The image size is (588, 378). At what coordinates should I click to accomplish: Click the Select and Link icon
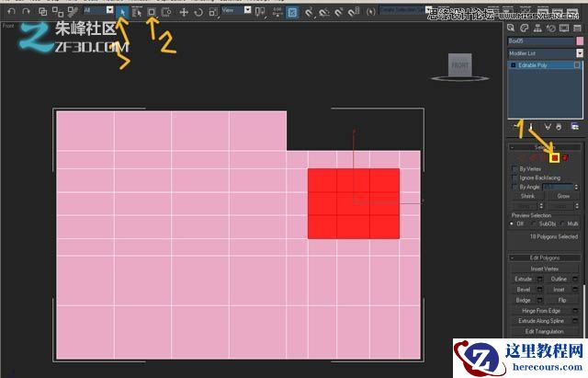(43, 12)
